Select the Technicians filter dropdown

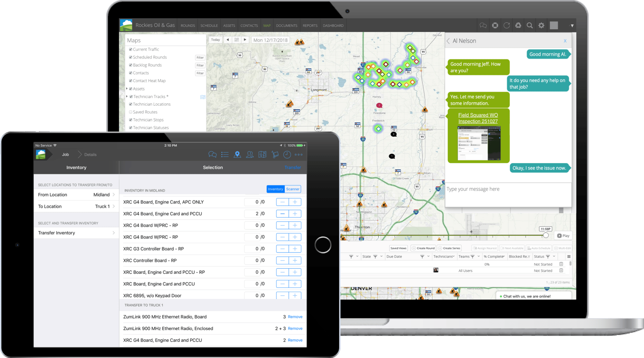point(452,257)
